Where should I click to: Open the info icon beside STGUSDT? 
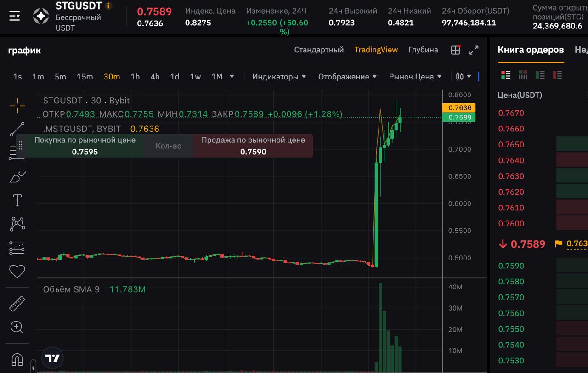pyautogui.click(x=108, y=6)
